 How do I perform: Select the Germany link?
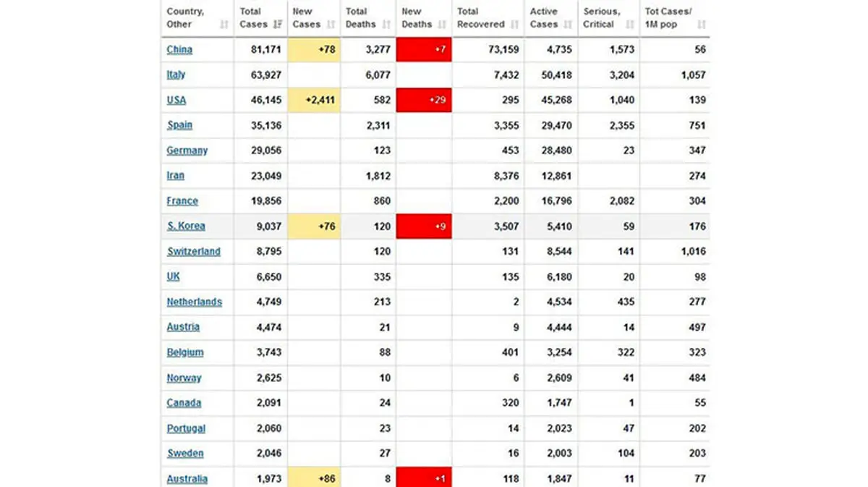point(187,151)
